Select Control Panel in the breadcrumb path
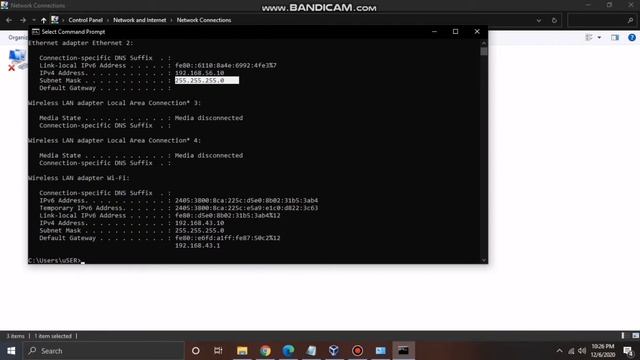Screen dimensions: 640x360 point(85,20)
